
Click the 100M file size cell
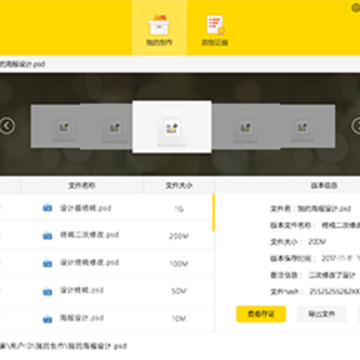(x=179, y=264)
